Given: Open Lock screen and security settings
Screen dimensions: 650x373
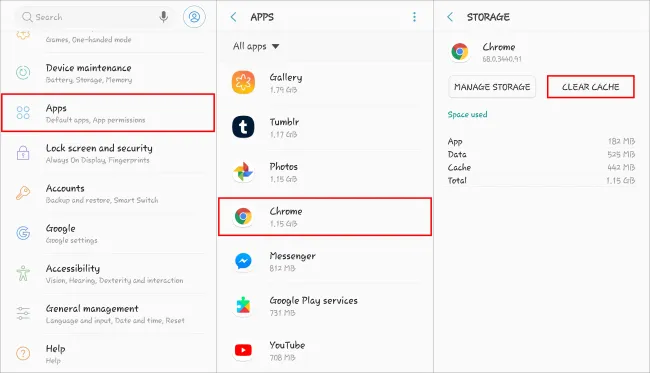Looking at the screenshot, I should [x=108, y=153].
